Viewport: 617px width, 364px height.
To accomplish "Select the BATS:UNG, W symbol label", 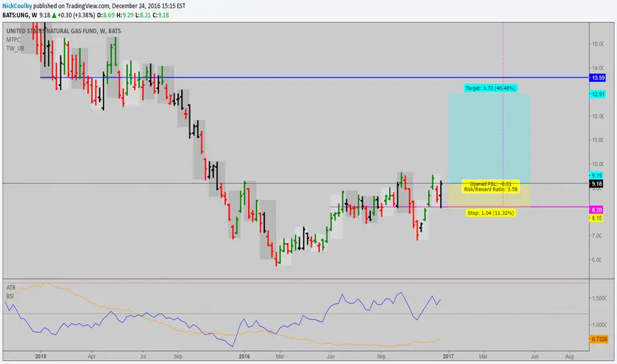I will 20,15.
